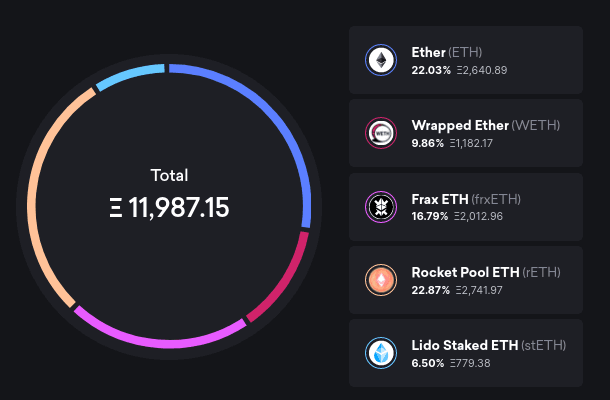Click the Ether 22.03% percentage text
Image resolution: width=610 pixels, height=400 pixels.
point(430,70)
